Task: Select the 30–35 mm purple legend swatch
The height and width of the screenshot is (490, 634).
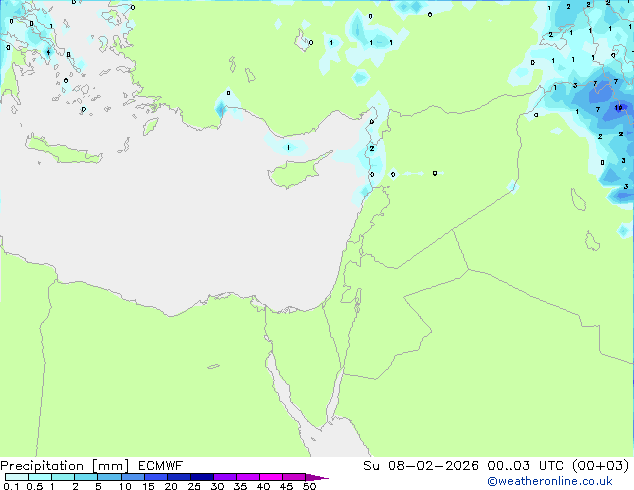Action: click(225, 477)
